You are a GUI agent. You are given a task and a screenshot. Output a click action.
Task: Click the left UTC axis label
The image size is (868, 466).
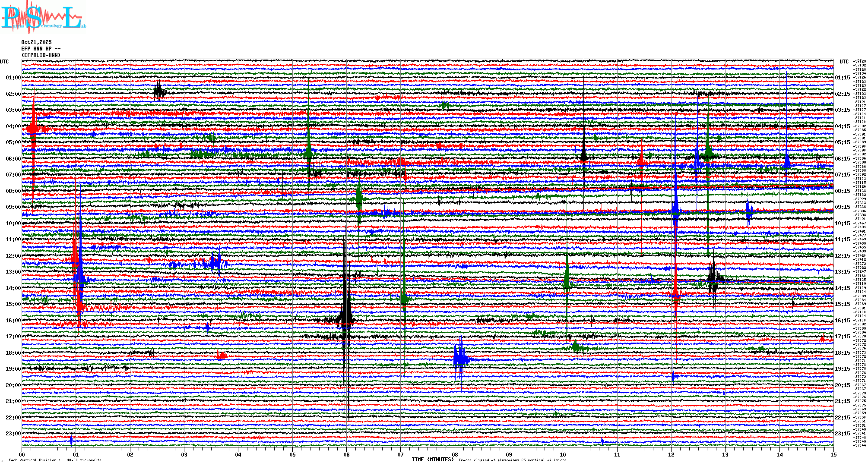click(4, 62)
